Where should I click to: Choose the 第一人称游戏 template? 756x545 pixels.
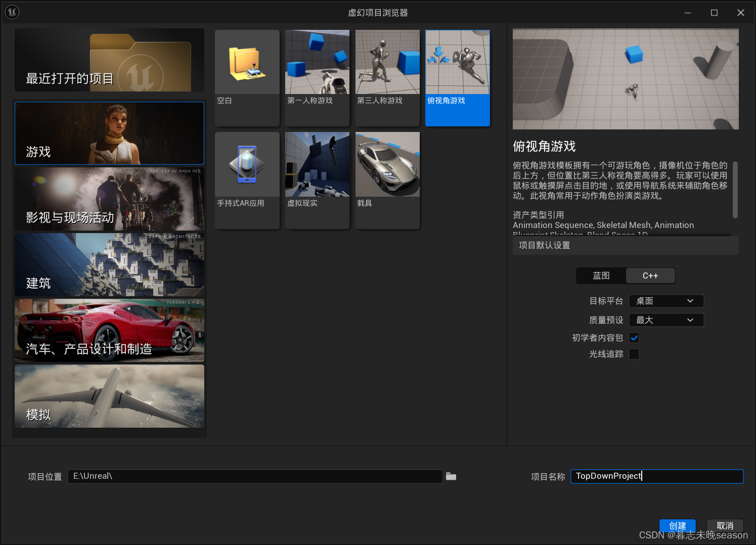[317, 78]
